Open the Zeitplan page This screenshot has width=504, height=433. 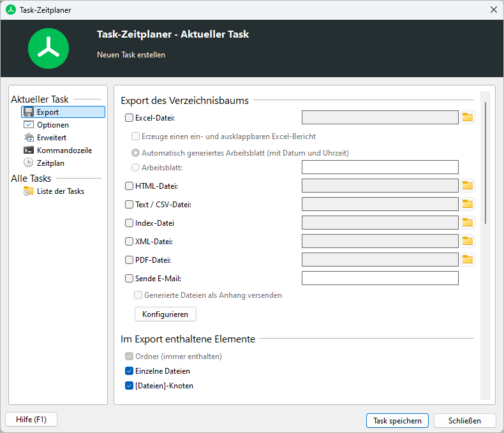(x=50, y=163)
